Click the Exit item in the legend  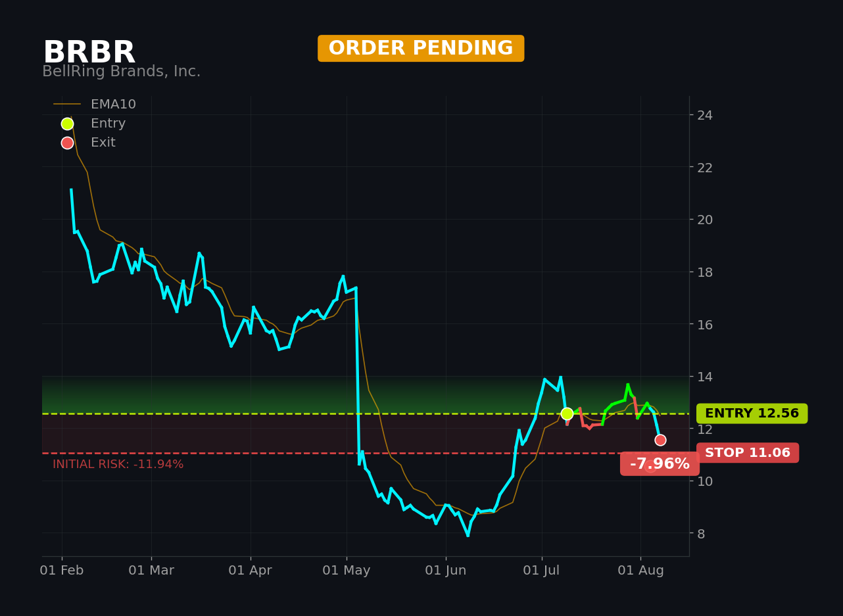[x=89, y=143]
